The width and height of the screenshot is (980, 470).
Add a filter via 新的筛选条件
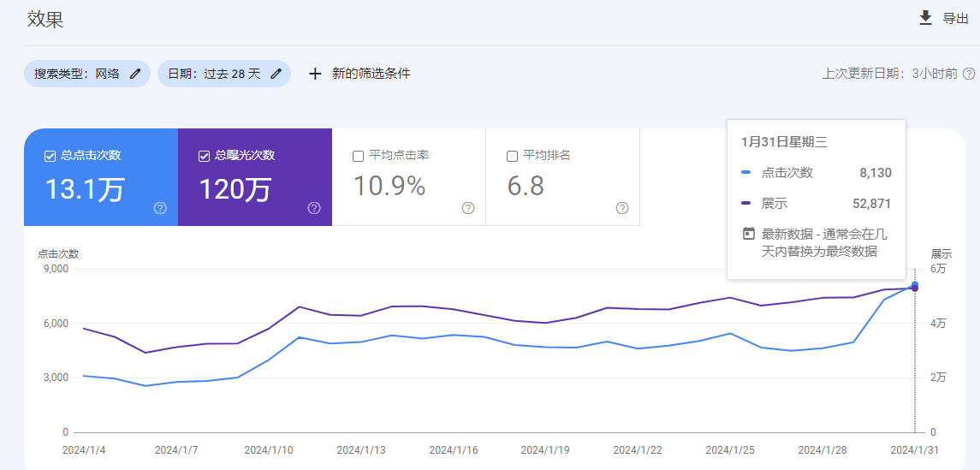(x=371, y=74)
